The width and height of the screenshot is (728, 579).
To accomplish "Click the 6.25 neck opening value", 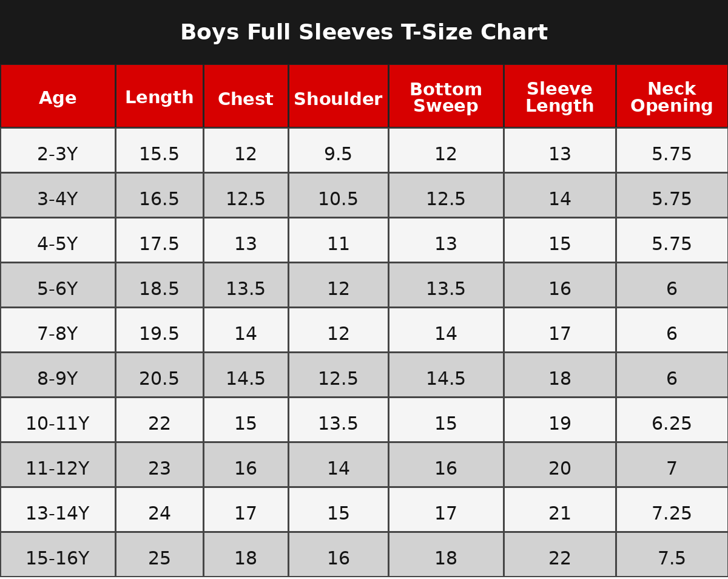I will (x=672, y=424).
